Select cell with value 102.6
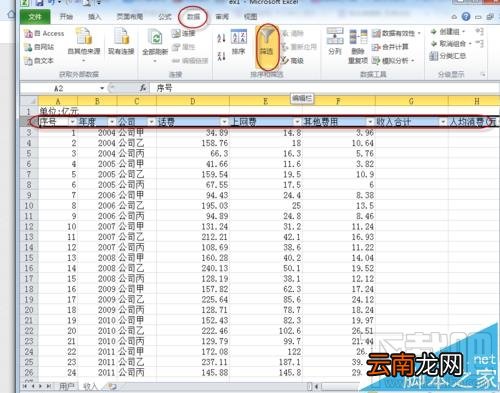This screenshot has height=393, width=500. 266,331
